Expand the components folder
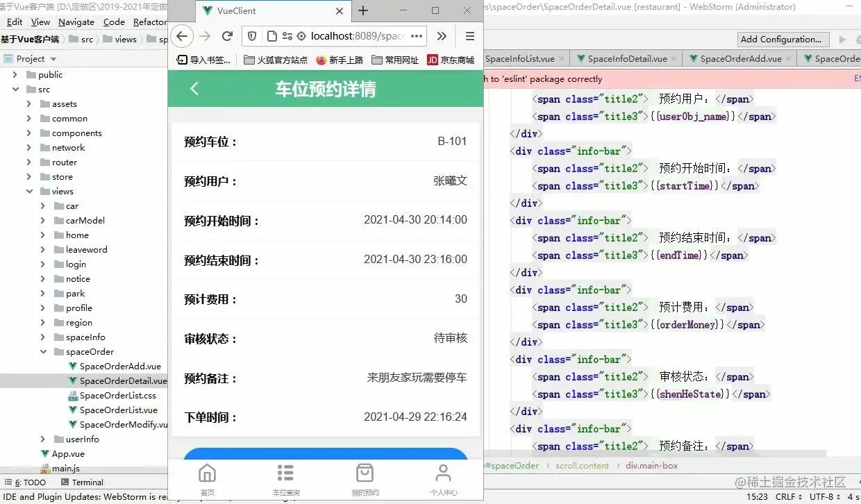The height and width of the screenshot is (504, 861). click(28, 133)
